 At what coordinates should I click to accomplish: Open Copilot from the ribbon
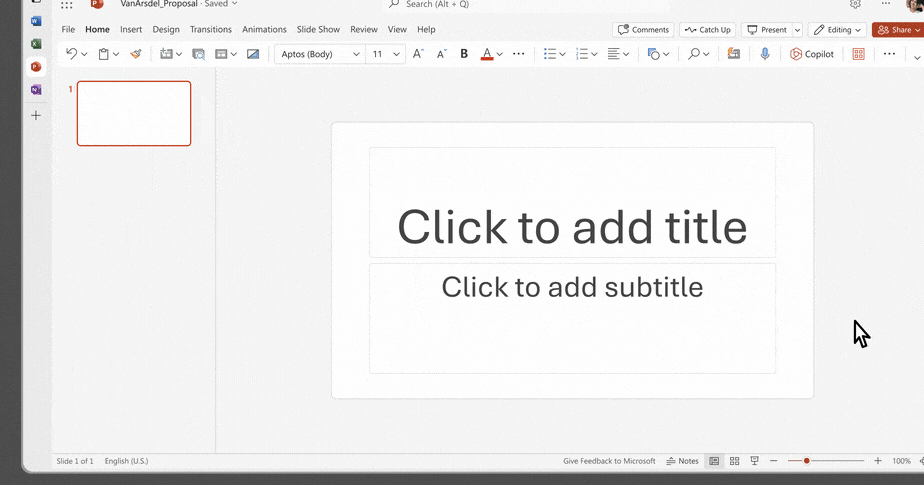[x=812, y=54]
